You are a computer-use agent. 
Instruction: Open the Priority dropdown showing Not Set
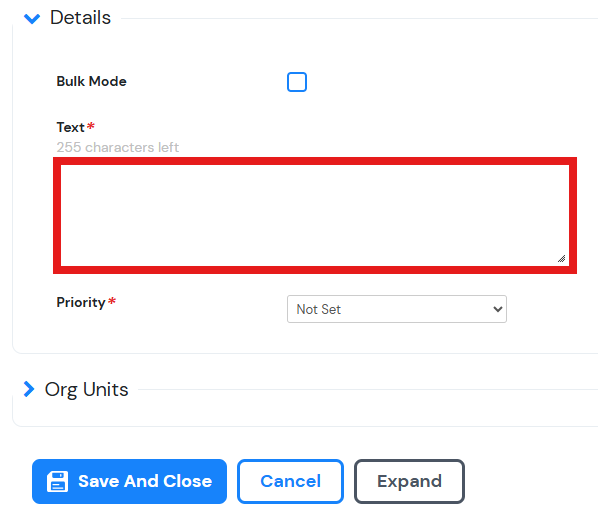(x=397, y=309)
